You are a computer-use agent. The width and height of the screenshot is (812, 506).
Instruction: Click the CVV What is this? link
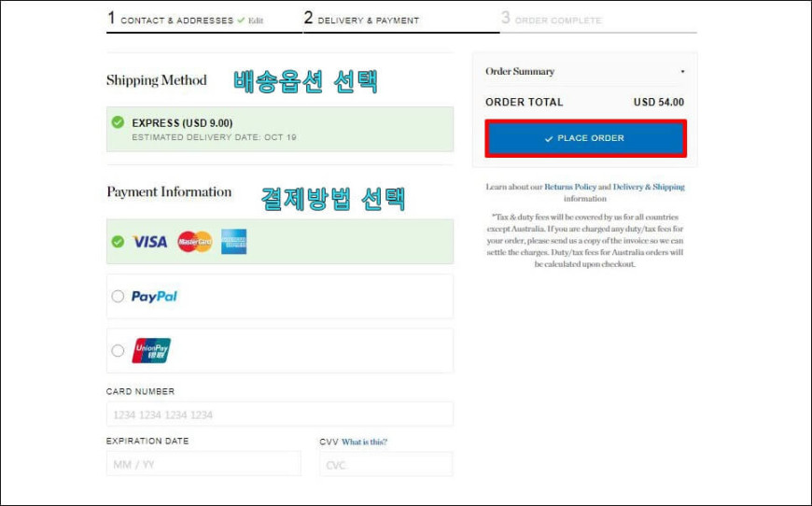pos(364,442)
